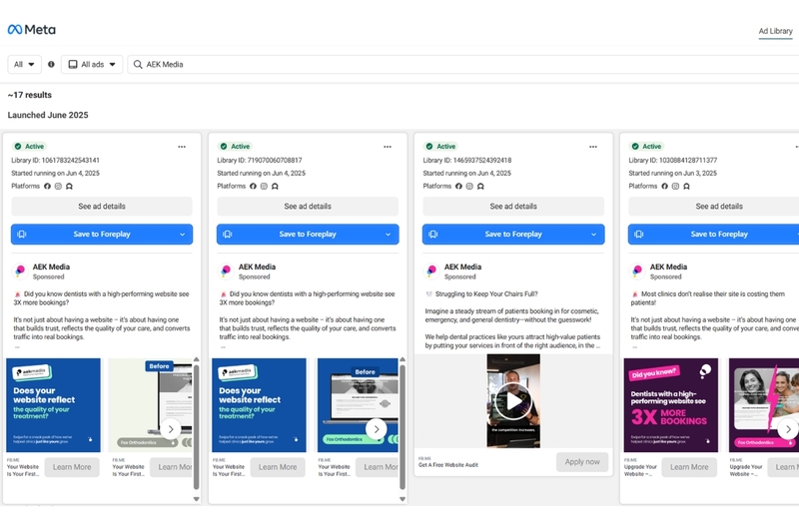This screenshot has width=799, height=532.
Task: Click Facebook platform icon on ad 719070060708817
Action: tap(254, 186)
